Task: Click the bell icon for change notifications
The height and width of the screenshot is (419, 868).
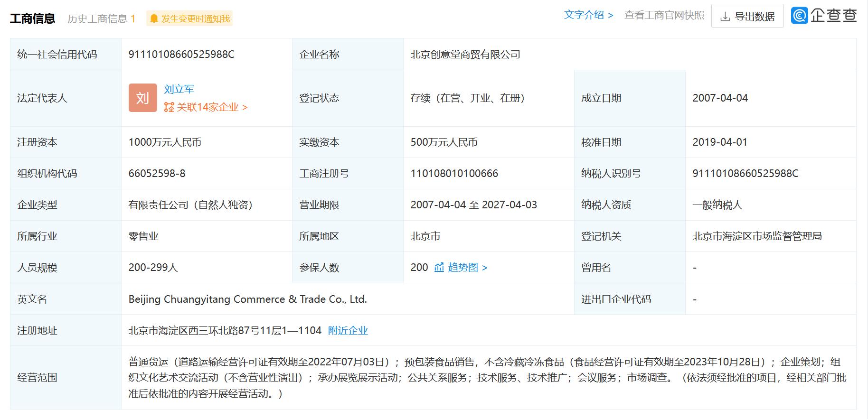Action: pos(154,19)
